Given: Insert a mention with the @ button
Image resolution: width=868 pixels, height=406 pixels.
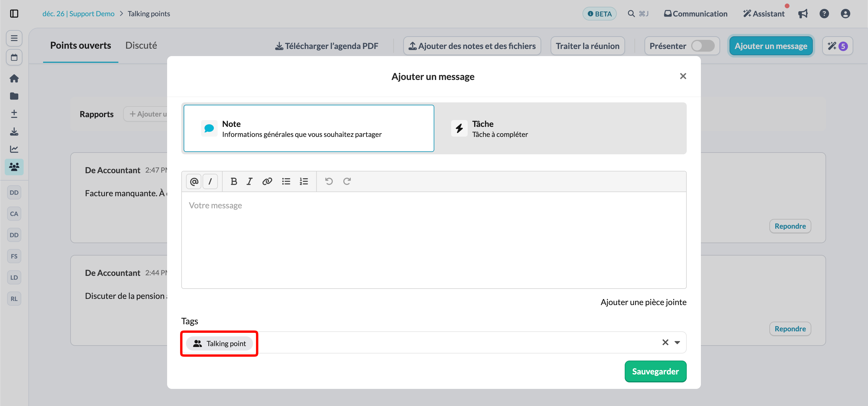Looking at the screenshot, I should coord(194,181).
